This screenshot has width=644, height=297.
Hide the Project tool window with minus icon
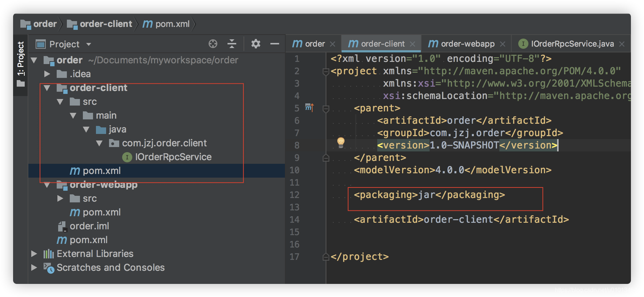click(275, 44)
